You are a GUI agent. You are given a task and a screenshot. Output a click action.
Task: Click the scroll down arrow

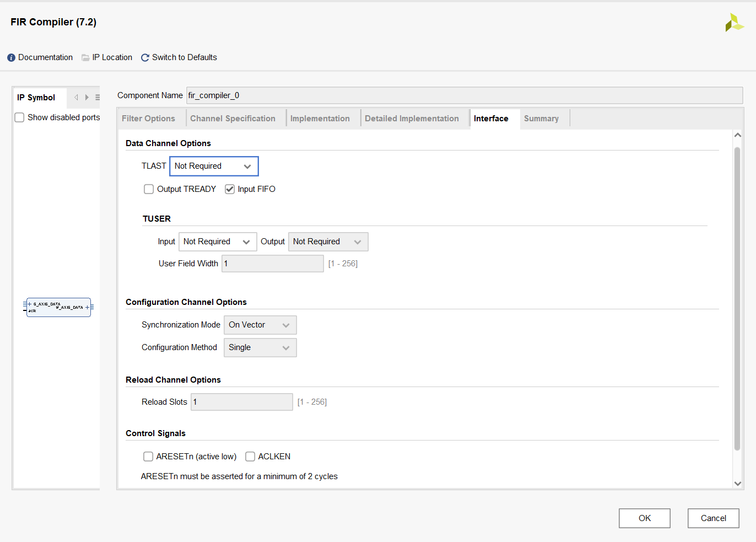[738, 484]
